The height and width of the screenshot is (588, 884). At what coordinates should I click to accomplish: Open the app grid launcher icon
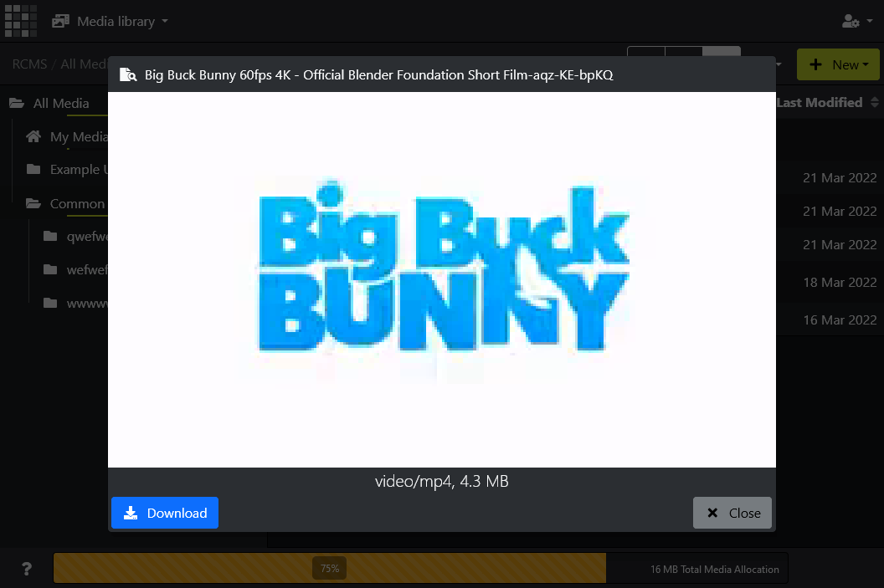(x=21, y=21)
